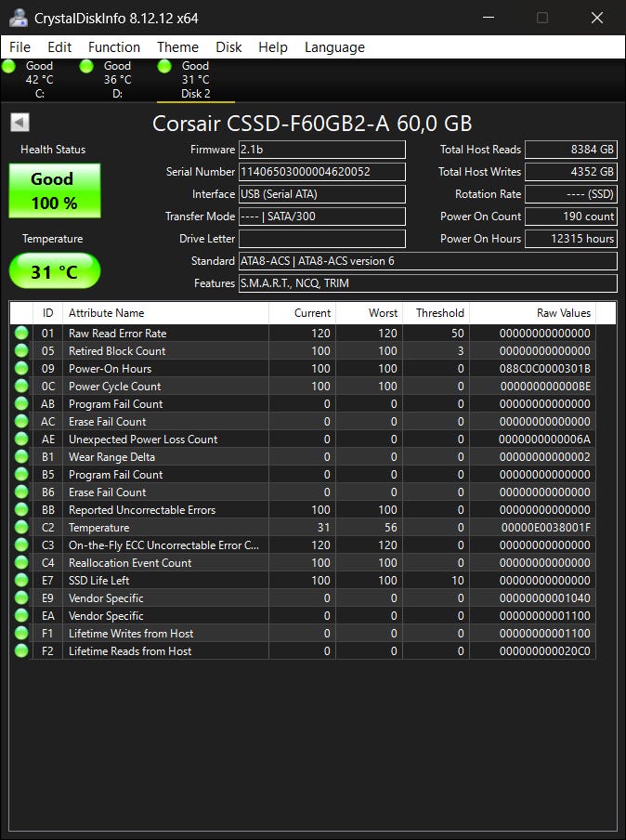Image resolution: width=626 pixels, height=840 pixels.
Task: Click Power On Count value 190 count
Action: tap(571, 217)
